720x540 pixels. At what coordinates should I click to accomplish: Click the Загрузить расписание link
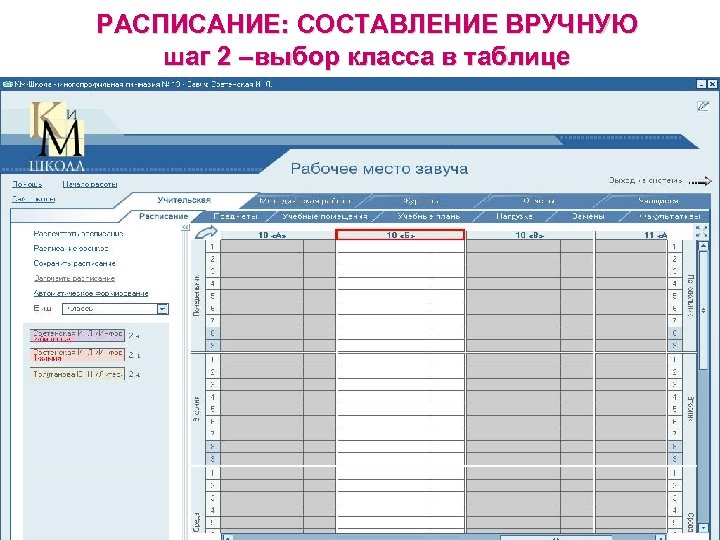pyautogui.click(x=74, y=278)
